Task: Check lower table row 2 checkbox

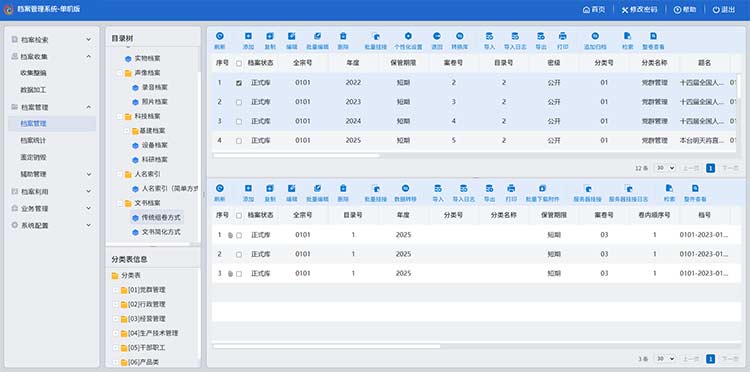Action: pyautogui.click(x=239, y=254)
